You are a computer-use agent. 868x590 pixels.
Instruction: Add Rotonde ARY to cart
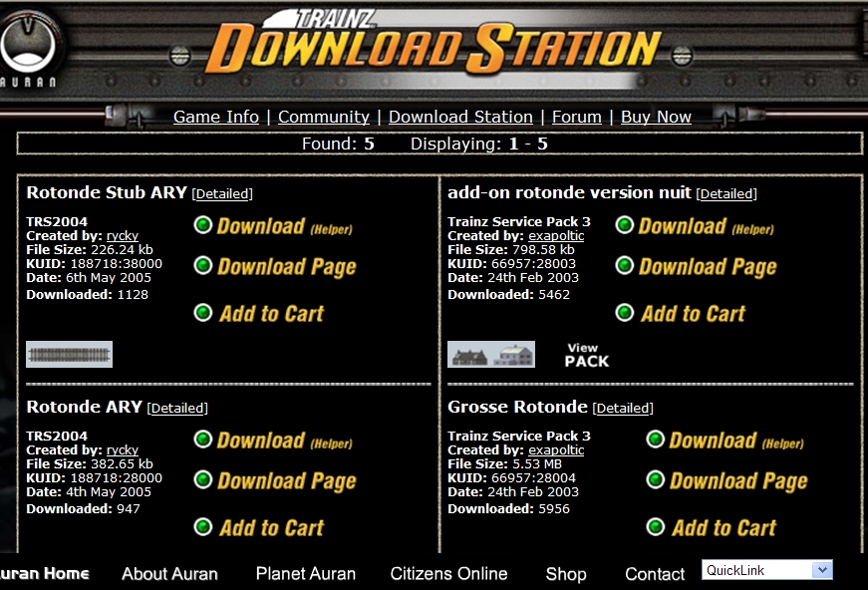pos(259,527)
